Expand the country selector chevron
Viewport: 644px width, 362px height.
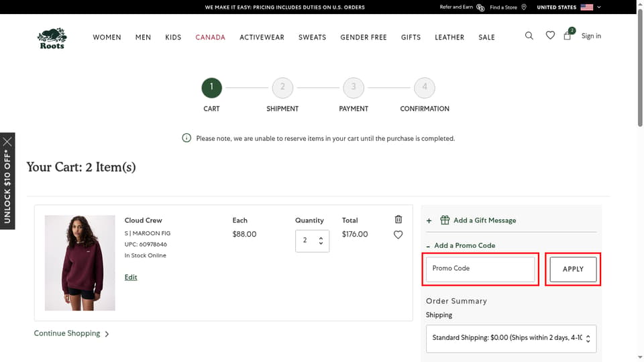(599, 7)
